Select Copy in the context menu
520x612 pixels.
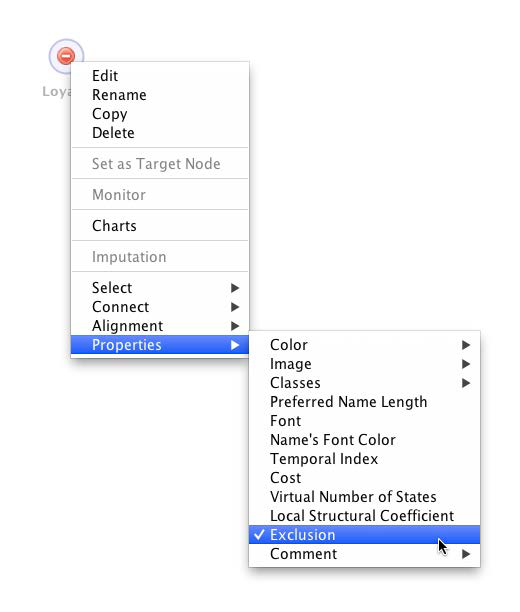tap(160, 114)
